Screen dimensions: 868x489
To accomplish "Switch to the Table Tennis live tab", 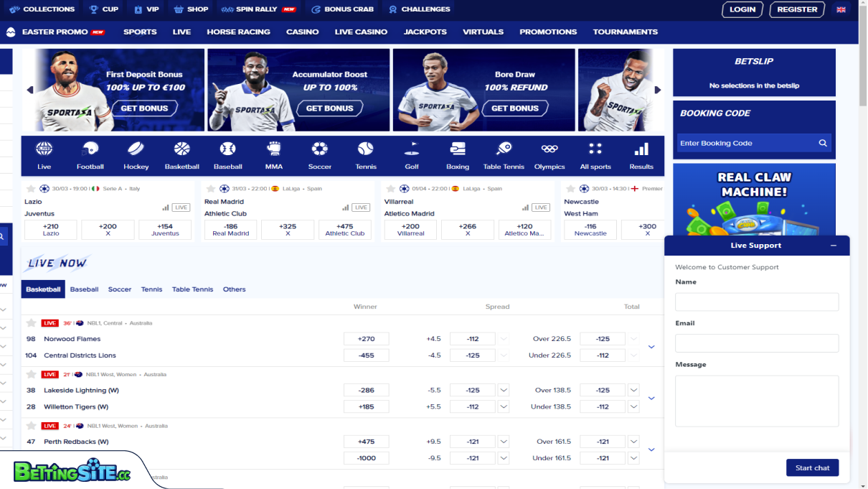I will click(192, 289).
